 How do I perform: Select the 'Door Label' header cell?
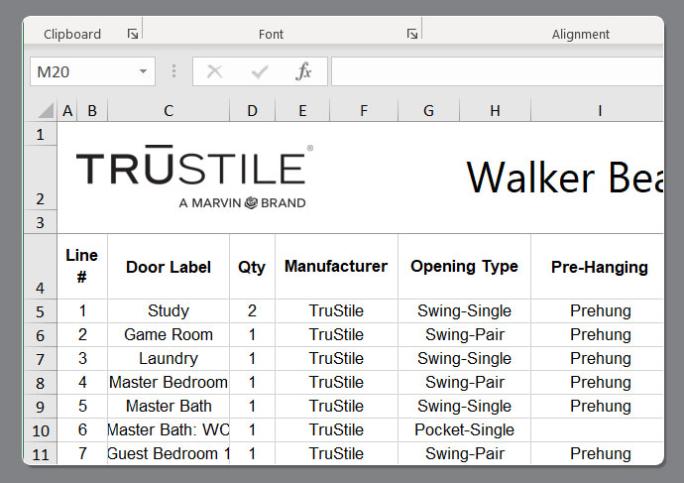click(x=168, y=267)
